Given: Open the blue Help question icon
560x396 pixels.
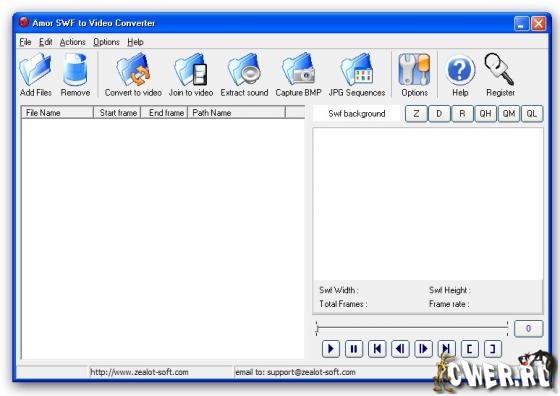Looking at the screenshot, I should [460, 70].
